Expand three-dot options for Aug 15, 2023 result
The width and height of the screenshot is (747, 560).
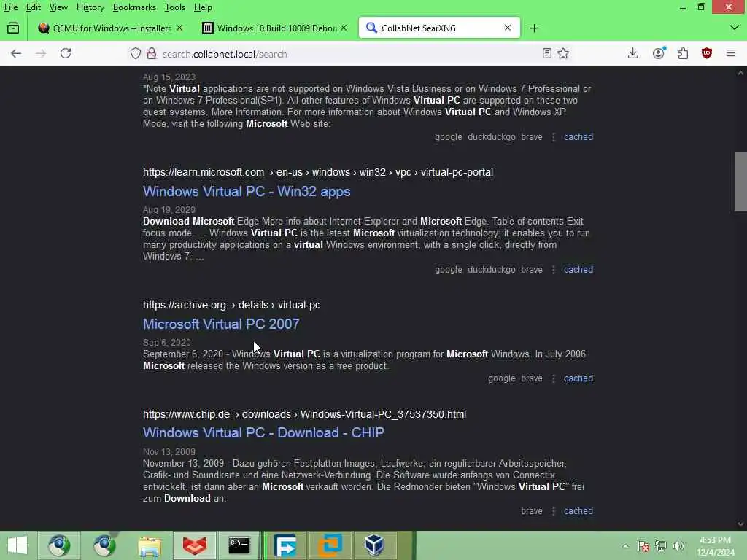click(554, 137)
